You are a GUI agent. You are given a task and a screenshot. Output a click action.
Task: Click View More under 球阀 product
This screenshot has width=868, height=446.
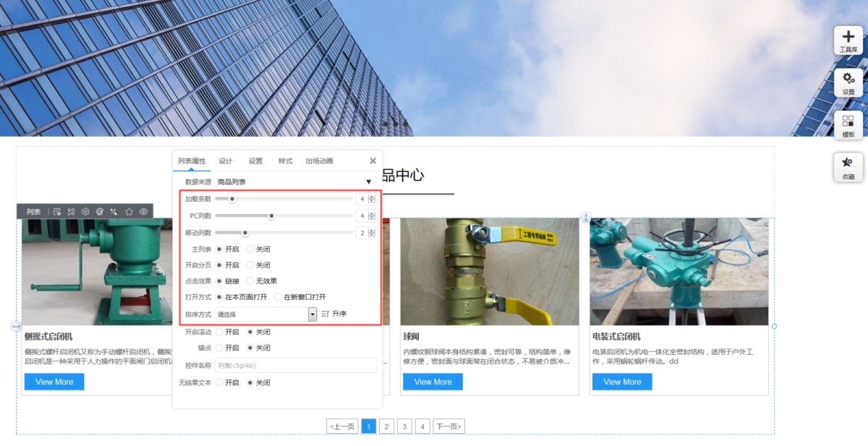433,382
